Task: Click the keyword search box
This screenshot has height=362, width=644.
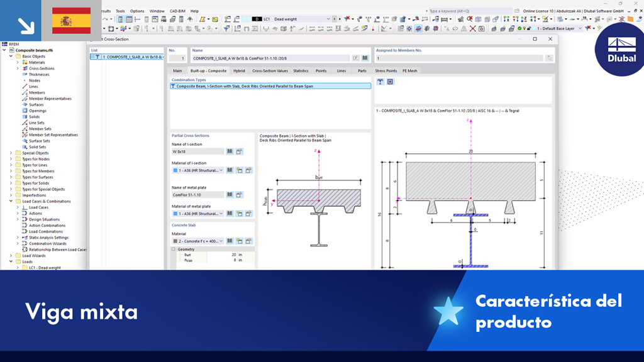Action: click(x=469, y=11)
